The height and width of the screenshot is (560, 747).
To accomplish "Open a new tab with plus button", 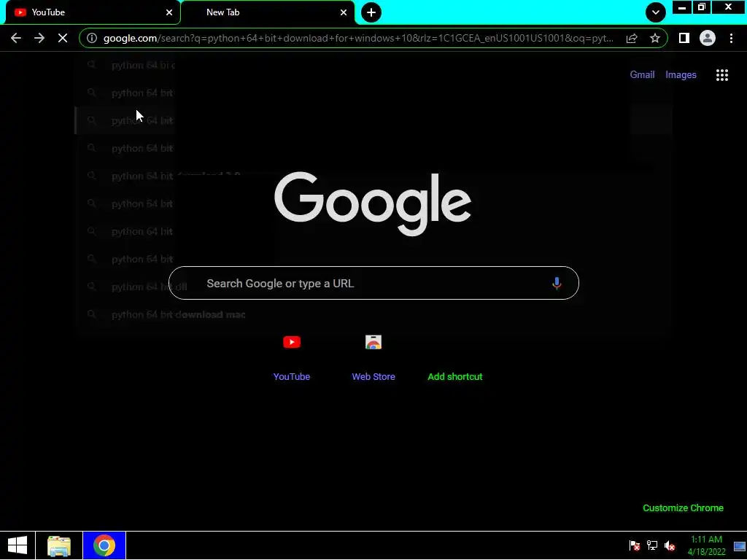I will tap(371, 12).
